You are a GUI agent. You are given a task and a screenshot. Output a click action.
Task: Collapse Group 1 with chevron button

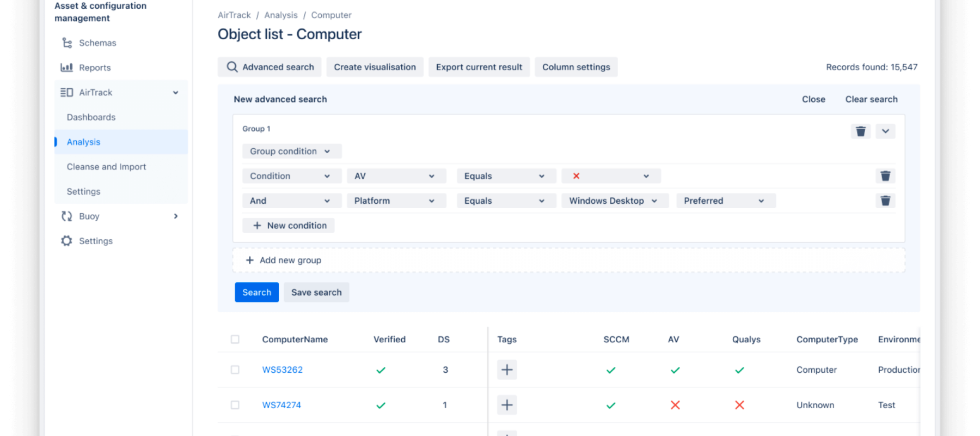pos(885,131)
